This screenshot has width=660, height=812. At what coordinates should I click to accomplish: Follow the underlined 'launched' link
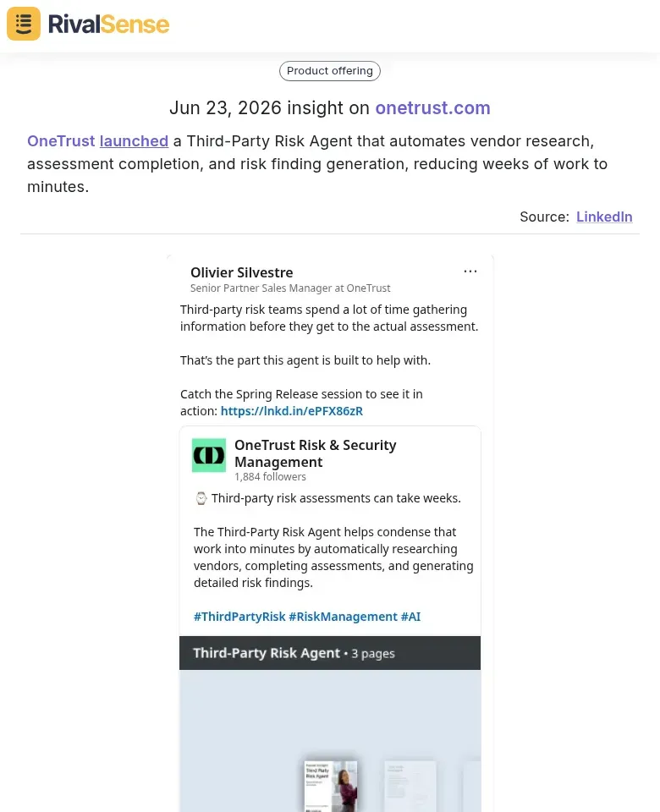point(134,141)
